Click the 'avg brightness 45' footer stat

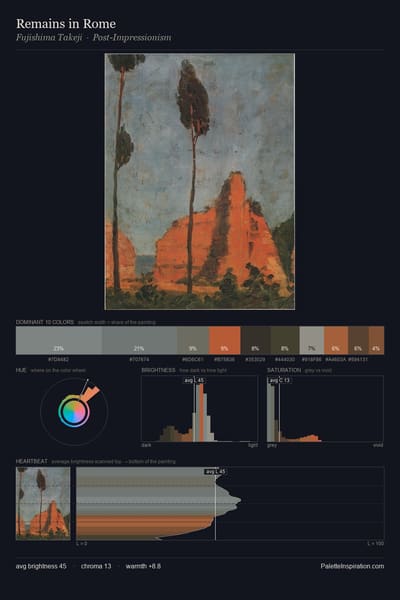coord(41,566)
